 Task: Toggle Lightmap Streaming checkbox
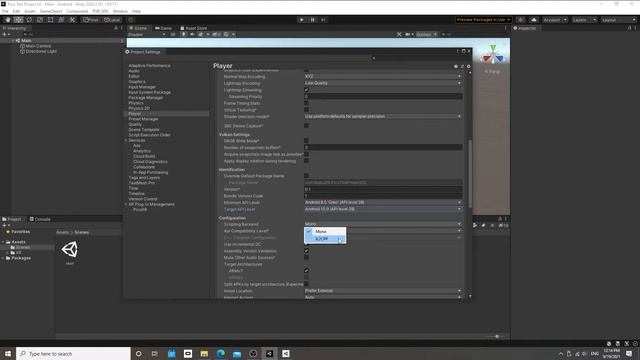pos(306,90)
